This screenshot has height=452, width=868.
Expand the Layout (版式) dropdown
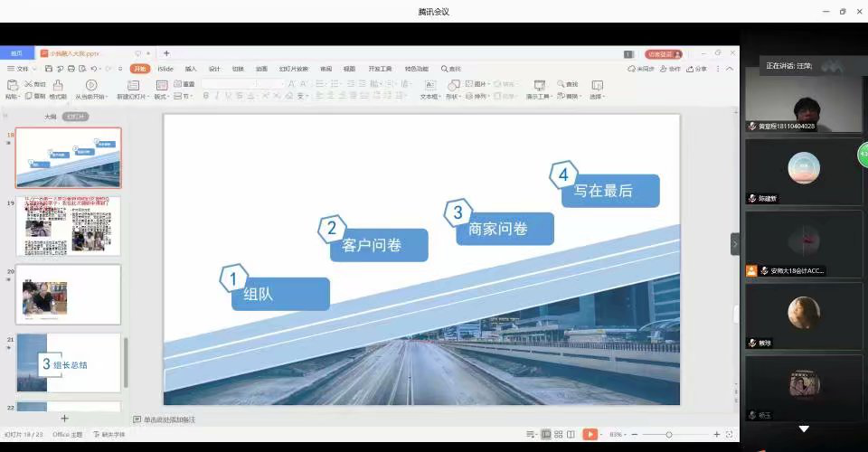pos(161,96)
